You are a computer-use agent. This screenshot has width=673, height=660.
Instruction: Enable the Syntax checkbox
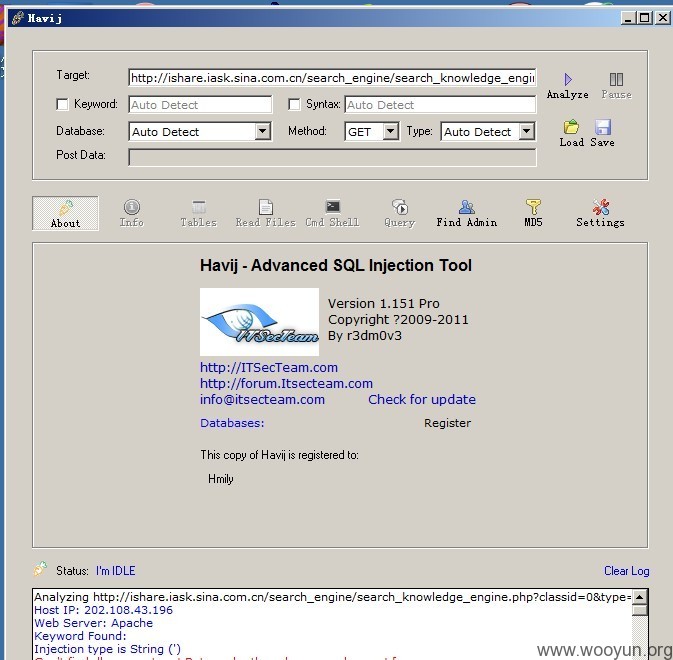tap(294, 104)
